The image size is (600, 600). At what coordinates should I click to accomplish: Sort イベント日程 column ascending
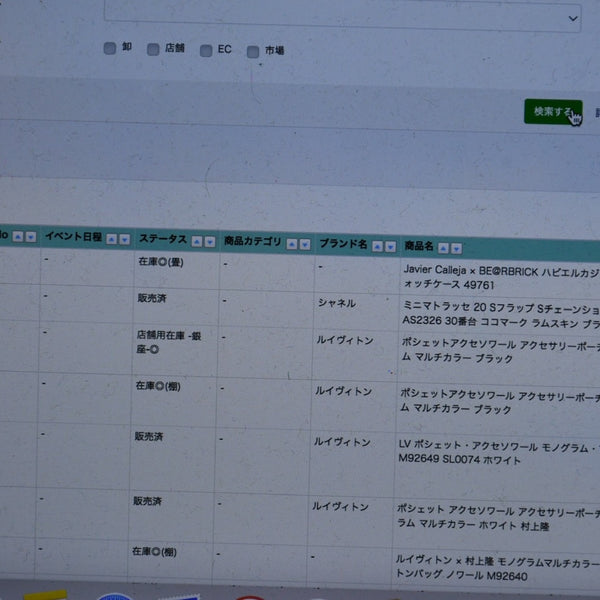tap(111, 239)
